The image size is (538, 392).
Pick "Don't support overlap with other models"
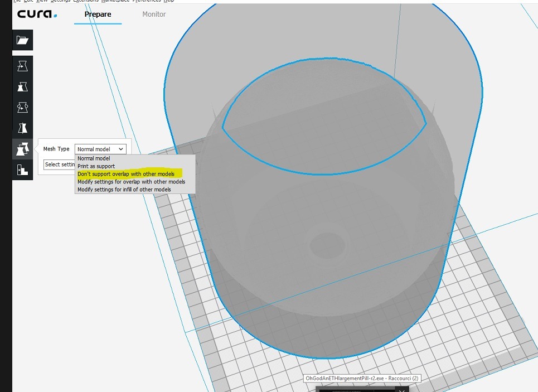point(126,174)
